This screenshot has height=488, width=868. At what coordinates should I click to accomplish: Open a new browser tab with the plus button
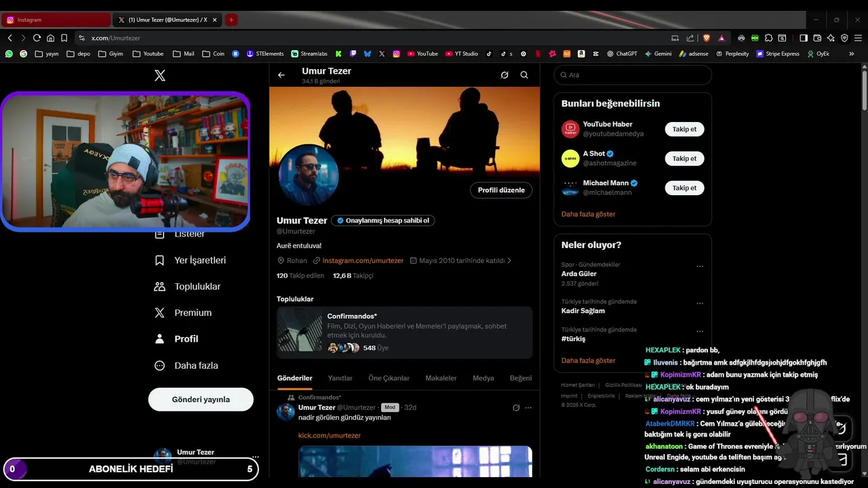click(231, 20)
